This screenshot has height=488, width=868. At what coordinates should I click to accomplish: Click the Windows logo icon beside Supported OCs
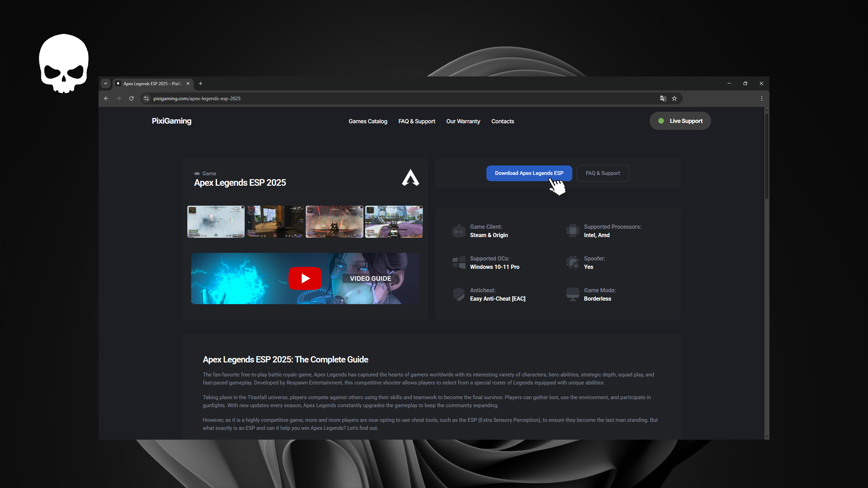click(459, 263)
